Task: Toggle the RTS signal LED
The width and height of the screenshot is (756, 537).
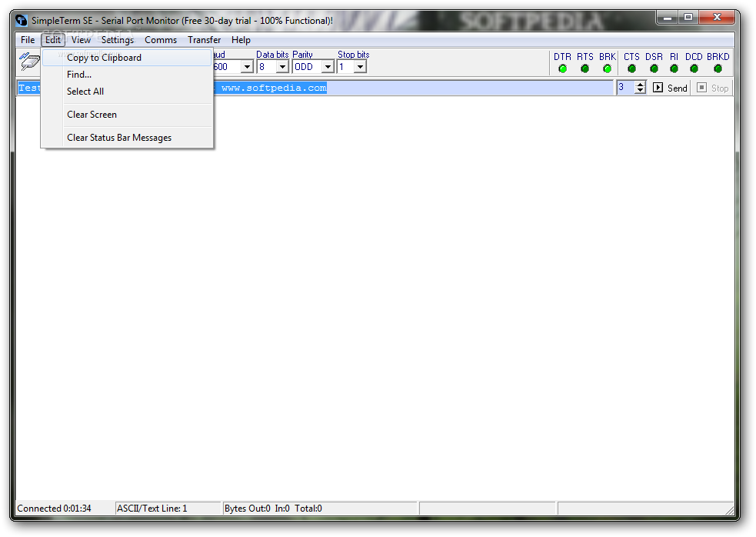Action: (x=584, y=69)
